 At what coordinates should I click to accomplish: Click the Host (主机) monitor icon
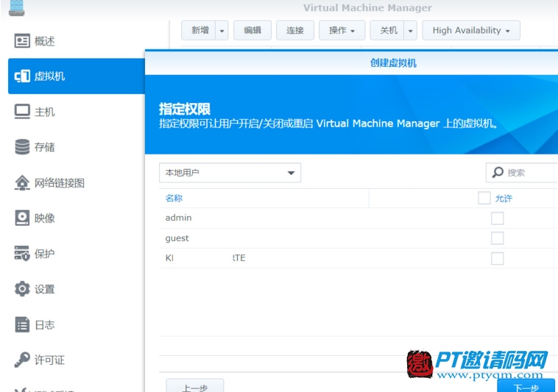(x=22, y=112)
